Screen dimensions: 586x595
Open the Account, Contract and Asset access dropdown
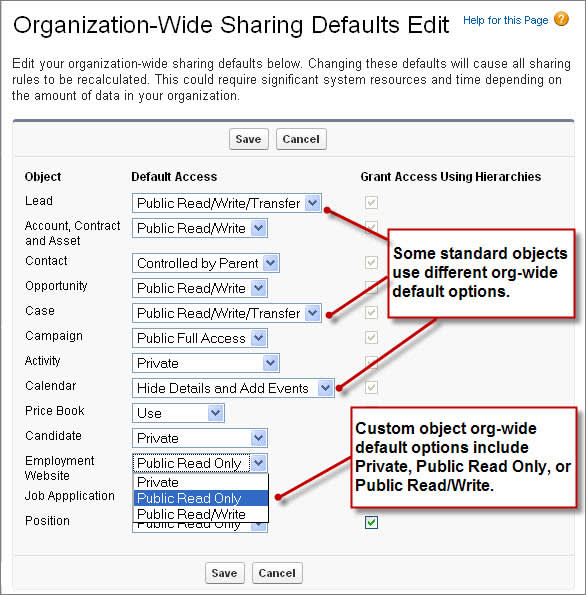pos(200,228)
